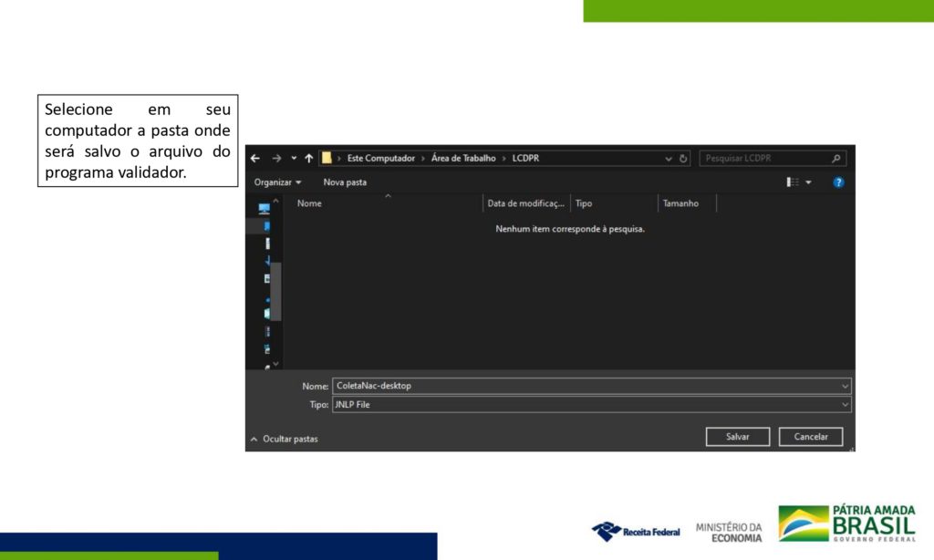Click navigation pane scrollbar thumb

275,291
